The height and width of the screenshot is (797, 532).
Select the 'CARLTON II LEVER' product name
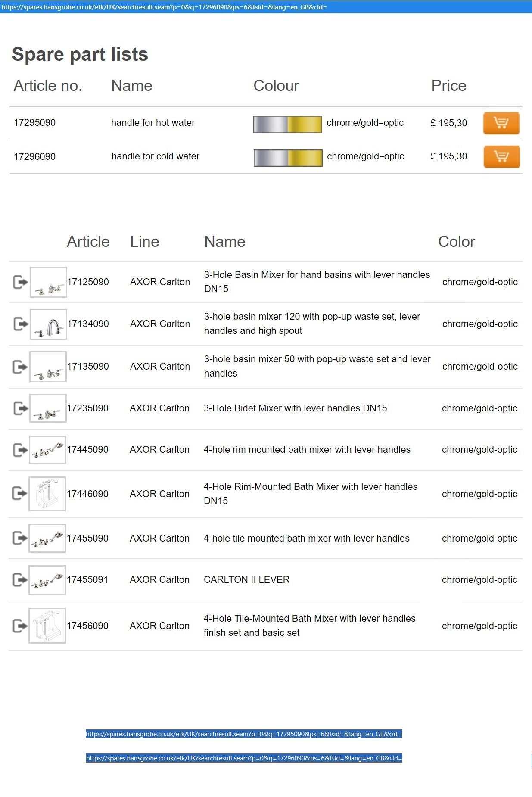tap(246, 580)
